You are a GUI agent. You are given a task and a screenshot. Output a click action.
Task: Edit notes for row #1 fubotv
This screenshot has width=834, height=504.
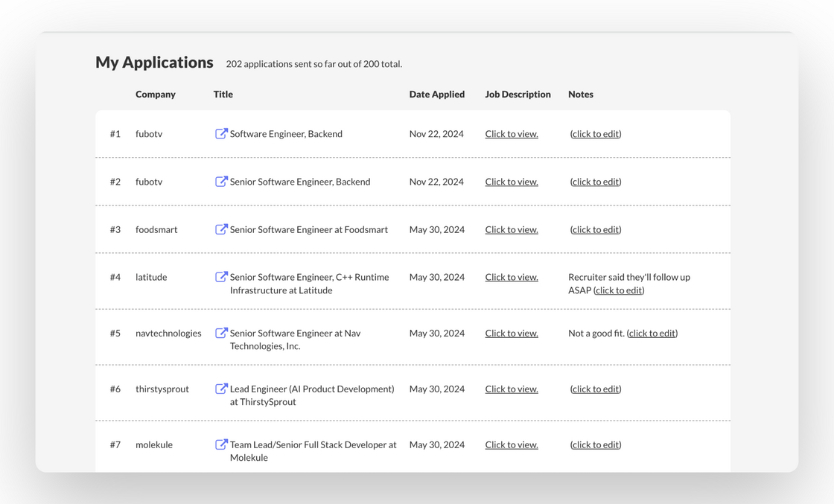point(596,134)
